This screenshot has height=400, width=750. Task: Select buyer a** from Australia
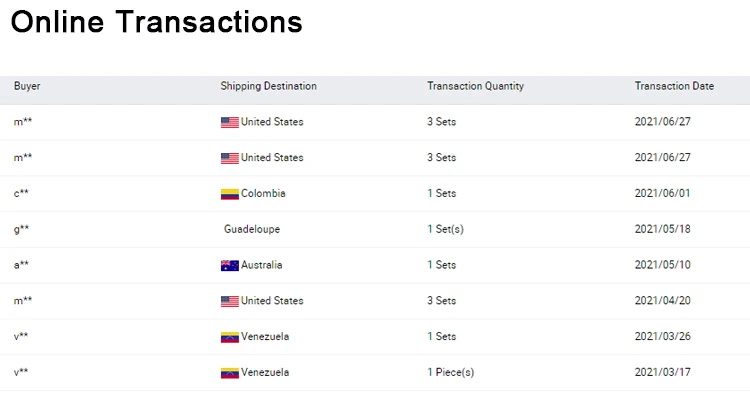21,265
